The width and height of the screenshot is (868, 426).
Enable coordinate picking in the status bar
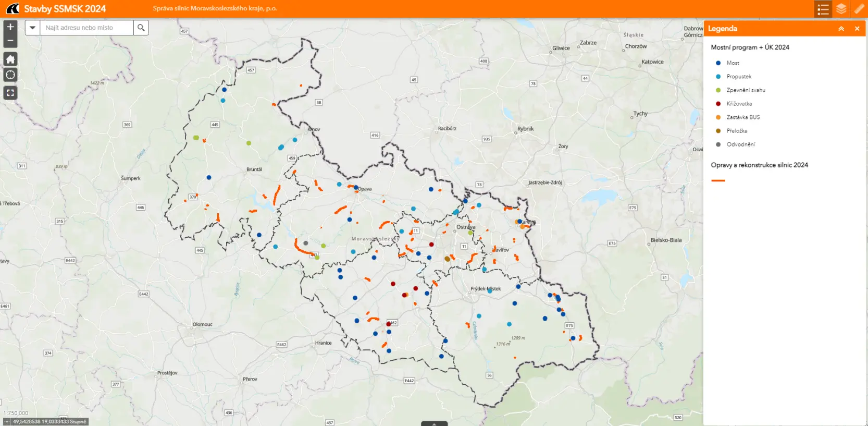7,422
